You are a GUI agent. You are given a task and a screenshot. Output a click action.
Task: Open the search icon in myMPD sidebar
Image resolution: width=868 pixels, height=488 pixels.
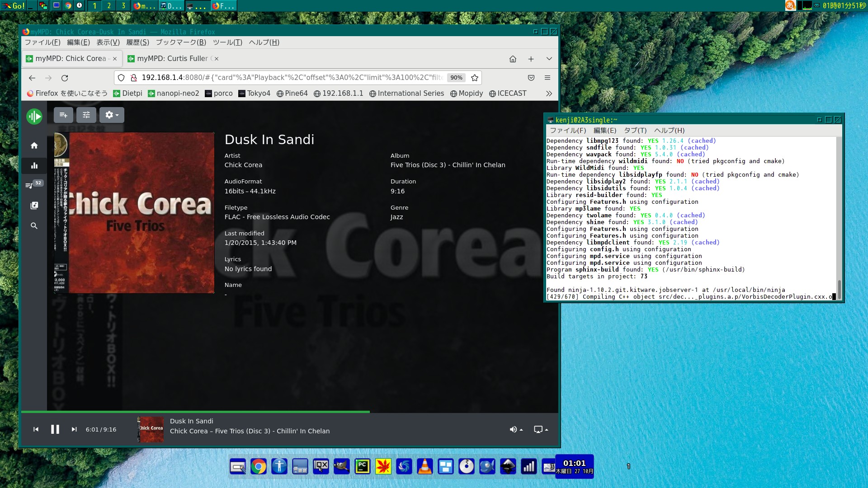(34, 226)
